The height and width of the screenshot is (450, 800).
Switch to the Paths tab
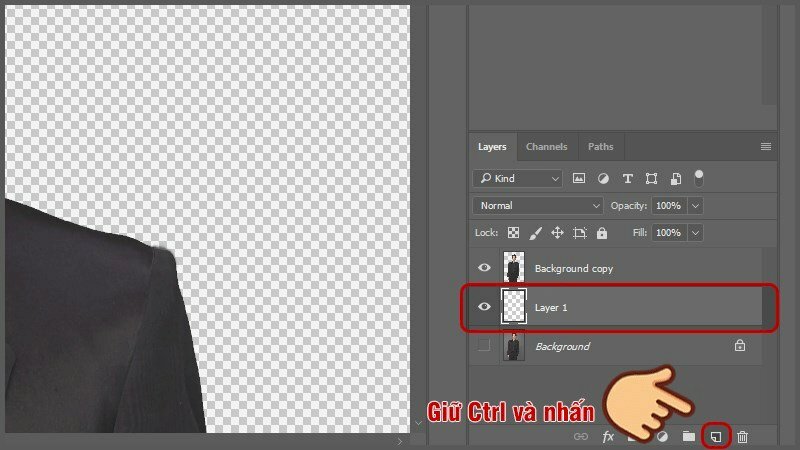click(x=600, y=147)
